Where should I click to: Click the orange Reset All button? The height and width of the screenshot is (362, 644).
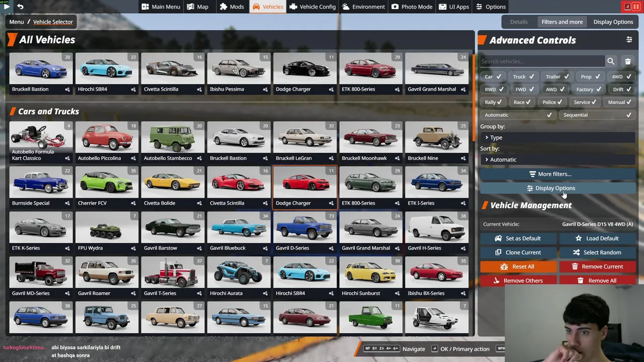coord(518,266)
